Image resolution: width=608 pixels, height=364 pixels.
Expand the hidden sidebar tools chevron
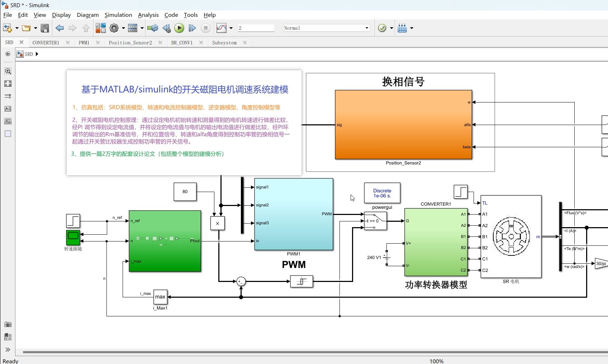(x=8, y=350)
